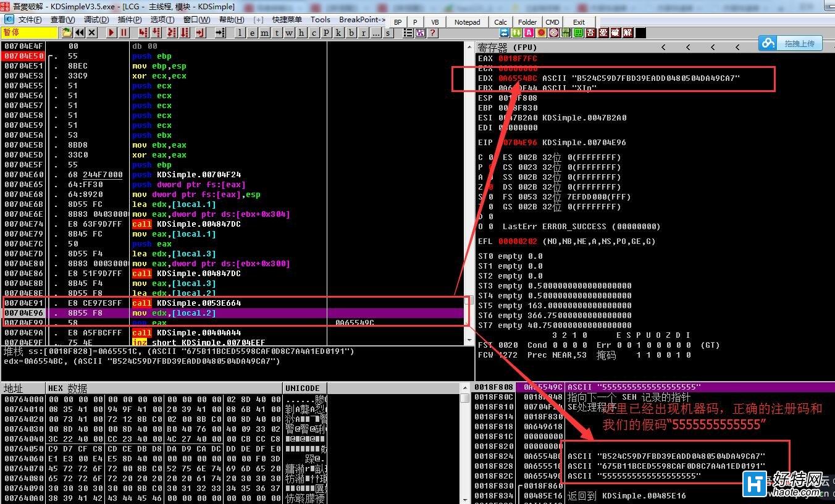
Task: Click the orange circle plugin icon
Action: (x=542, y=33)
